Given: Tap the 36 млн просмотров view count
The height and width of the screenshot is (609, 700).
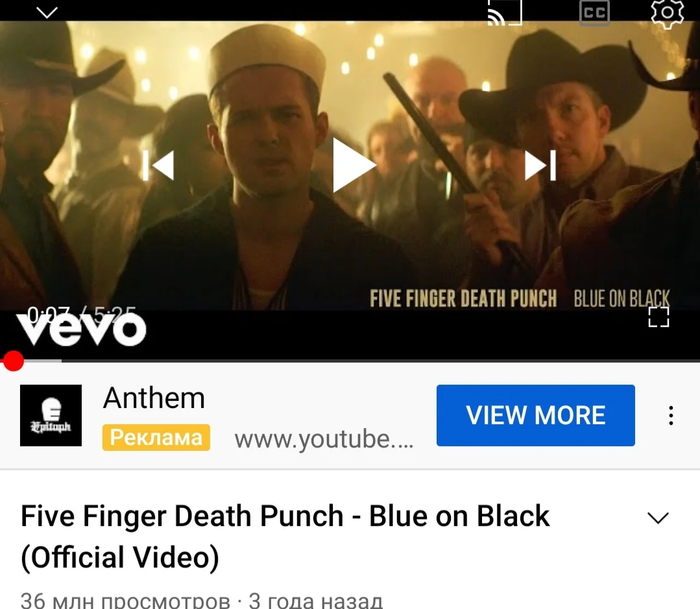Looking at the screenshot, I should click(x=125, y=601).
